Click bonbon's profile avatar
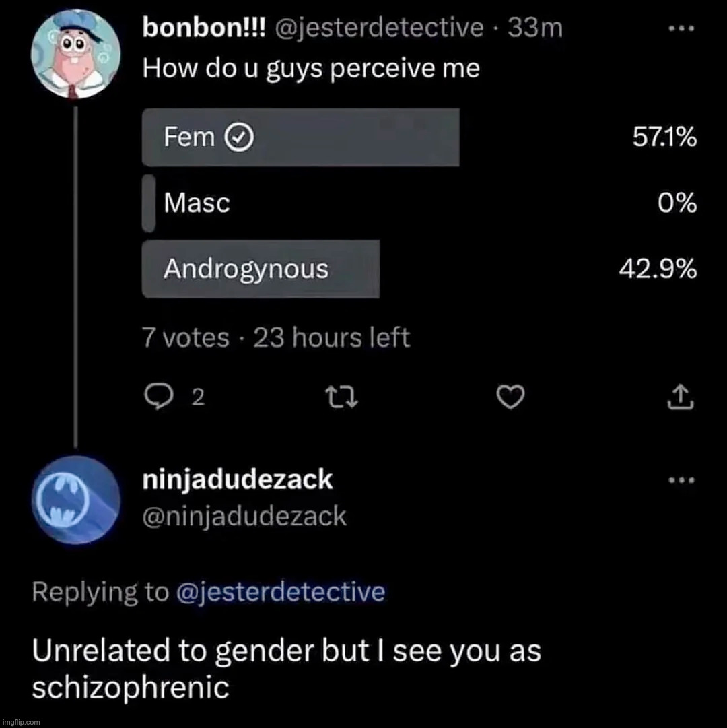727x728 pixels. [x=76, y=54]
